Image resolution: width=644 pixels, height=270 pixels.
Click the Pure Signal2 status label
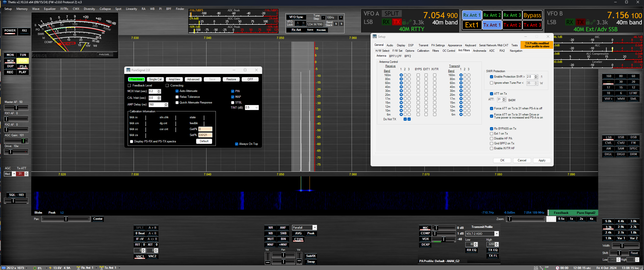[586, 213]
